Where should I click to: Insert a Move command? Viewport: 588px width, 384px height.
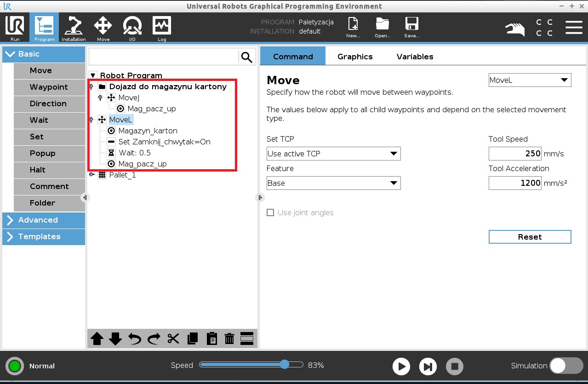49,70
